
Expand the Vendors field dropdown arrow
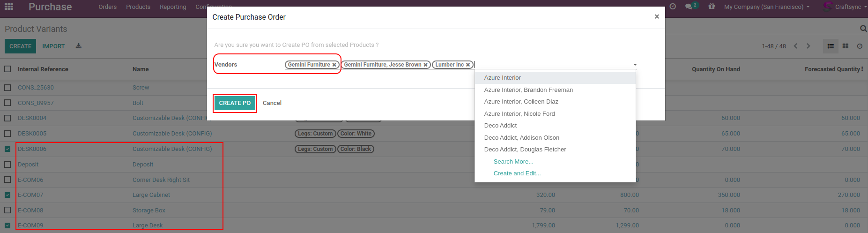635,65
